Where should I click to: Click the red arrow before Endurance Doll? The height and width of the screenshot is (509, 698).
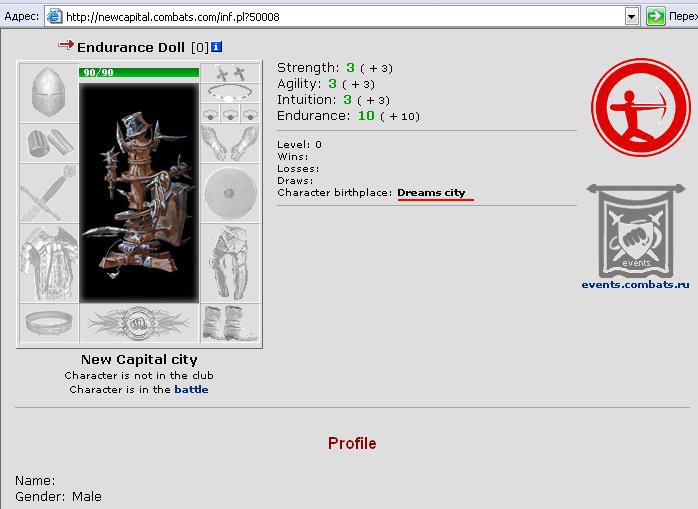(66, 45)
